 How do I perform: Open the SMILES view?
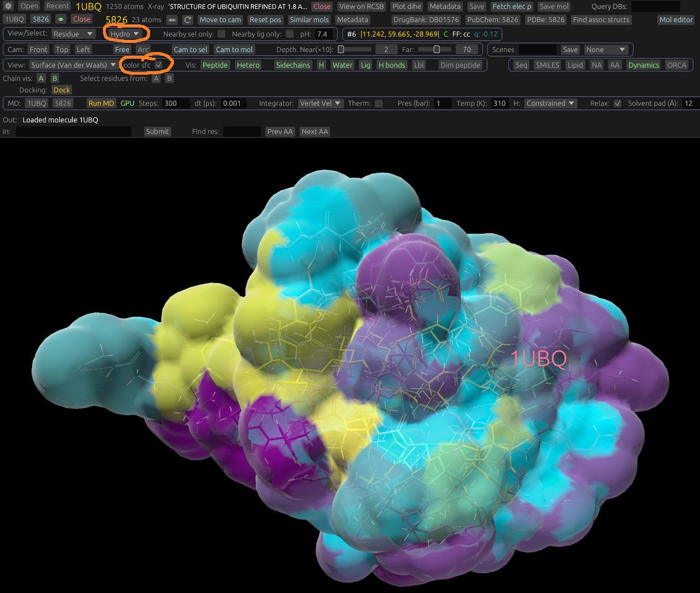pyautogui.click(x=547, y=65)
